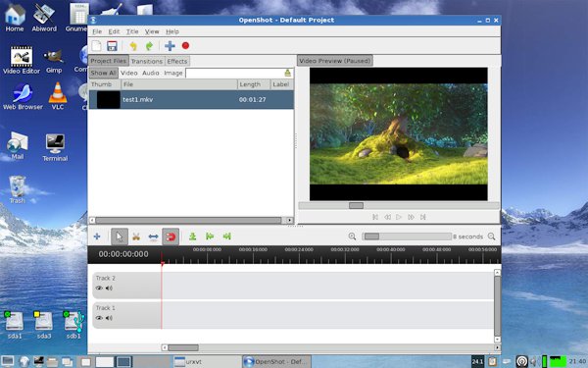588x368 pixels.
Task: Sort by the File column header
Action: tap(179, 84)
